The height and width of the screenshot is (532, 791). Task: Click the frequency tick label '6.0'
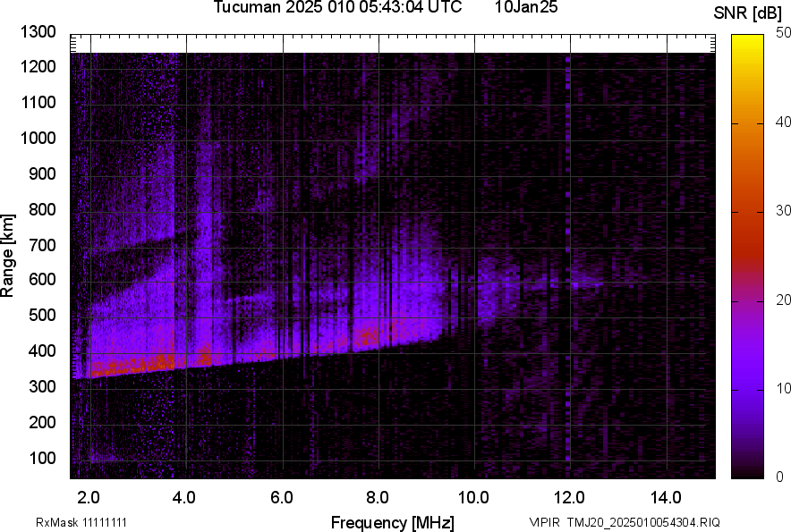282,498
